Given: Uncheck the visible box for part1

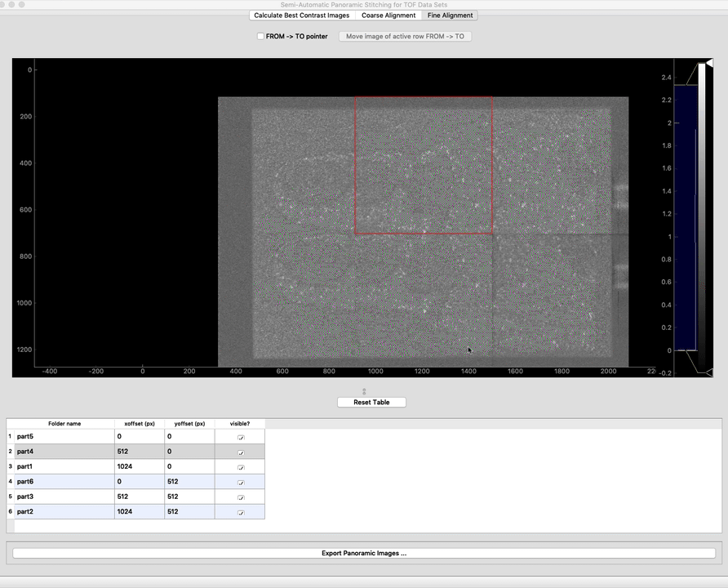Looking at the screenshot, I should [240, 467].
